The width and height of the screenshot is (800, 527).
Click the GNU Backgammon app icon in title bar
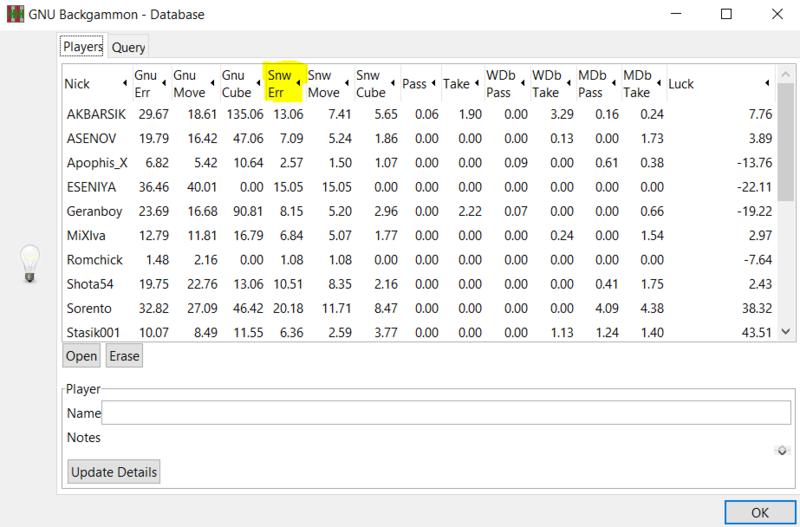pyautogui.click(x=15, y=14)
